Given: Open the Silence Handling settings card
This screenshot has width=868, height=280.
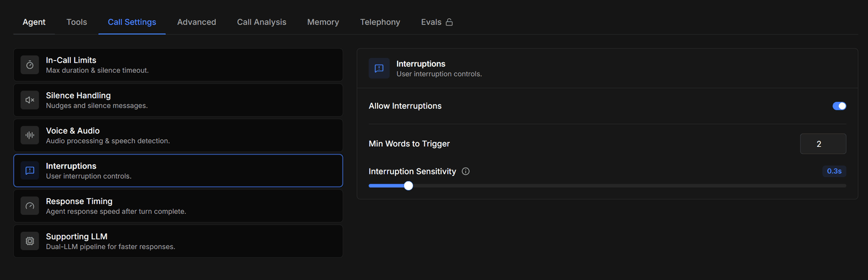Looking at the screenshot, I should coord(178,100).
